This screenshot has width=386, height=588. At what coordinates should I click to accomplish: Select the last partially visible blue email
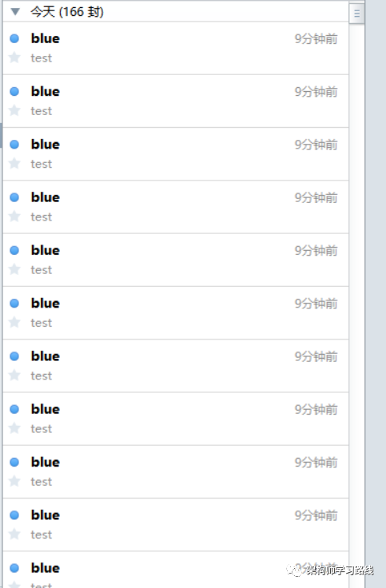[176, 570]
